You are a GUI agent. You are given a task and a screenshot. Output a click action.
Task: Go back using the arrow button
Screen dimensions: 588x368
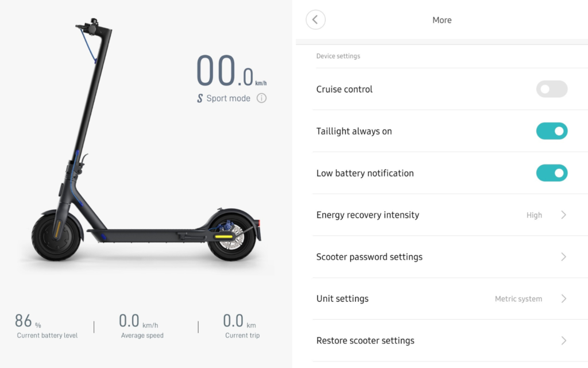pos(315,20)
